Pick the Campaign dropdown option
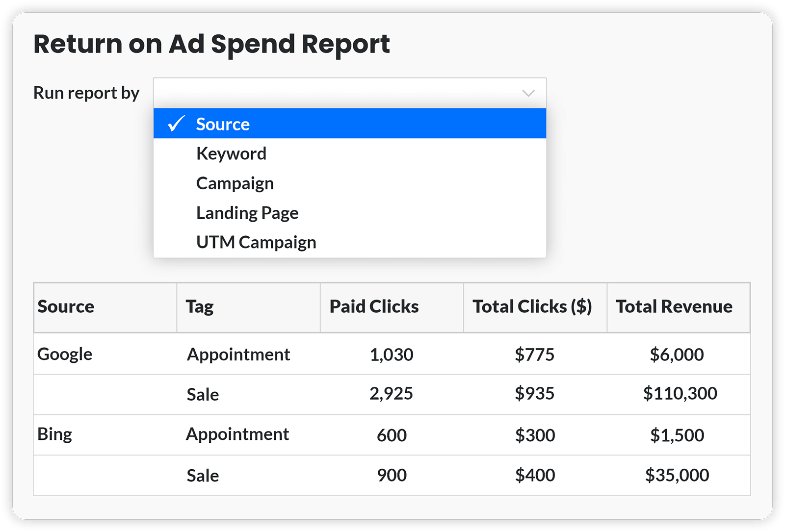 point(235,183)
